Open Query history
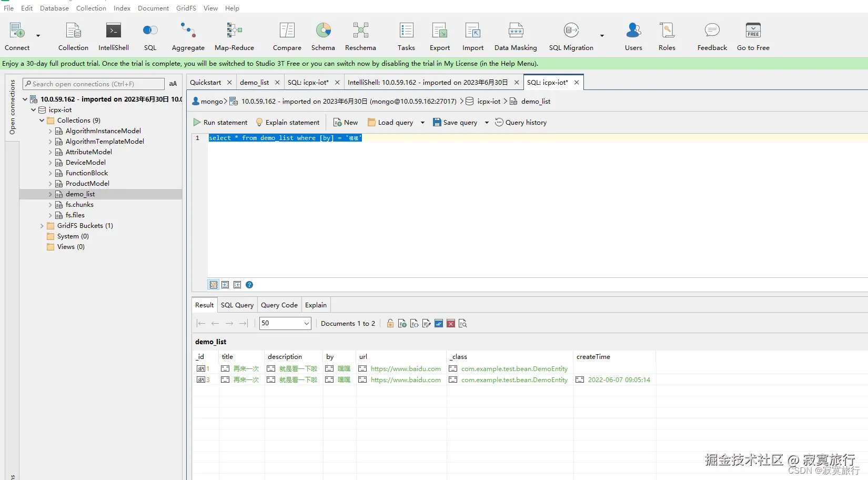The width and height of the screenshot is (868, 480). click(521, 123)
